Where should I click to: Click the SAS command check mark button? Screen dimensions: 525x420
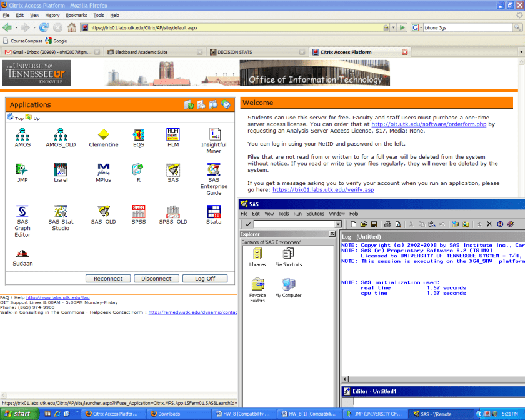coord(247,224)
